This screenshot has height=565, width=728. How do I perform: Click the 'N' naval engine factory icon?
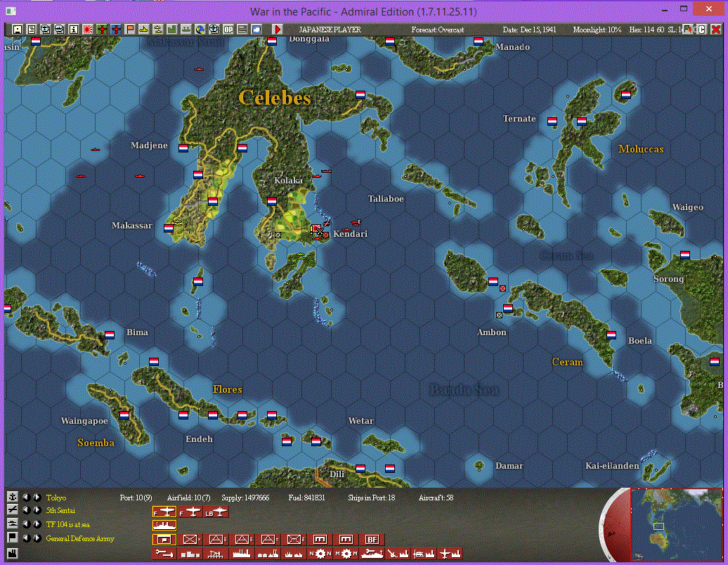click(x=320, y=553)
